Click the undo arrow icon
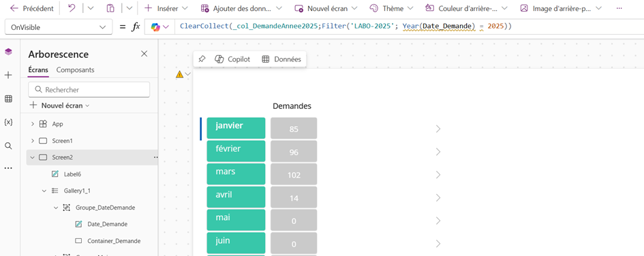Image resolution: width=644 pixels, height=256 pixels. click(x=72, y=8)
